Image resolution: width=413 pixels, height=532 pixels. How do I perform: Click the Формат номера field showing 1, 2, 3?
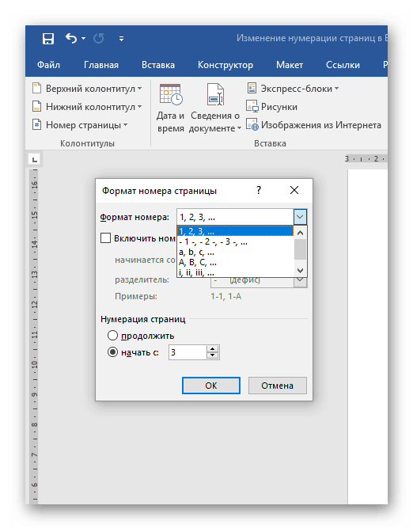click(x=235, y=217)
